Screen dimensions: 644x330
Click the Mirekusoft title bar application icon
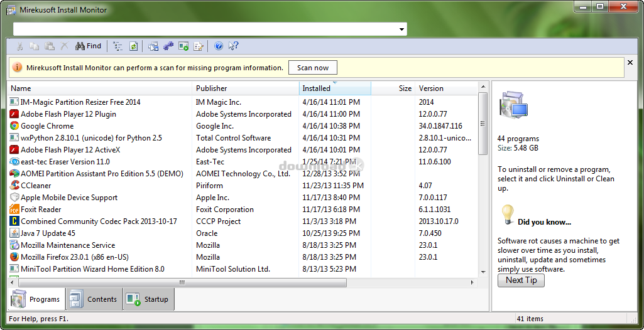pos(11,10)
